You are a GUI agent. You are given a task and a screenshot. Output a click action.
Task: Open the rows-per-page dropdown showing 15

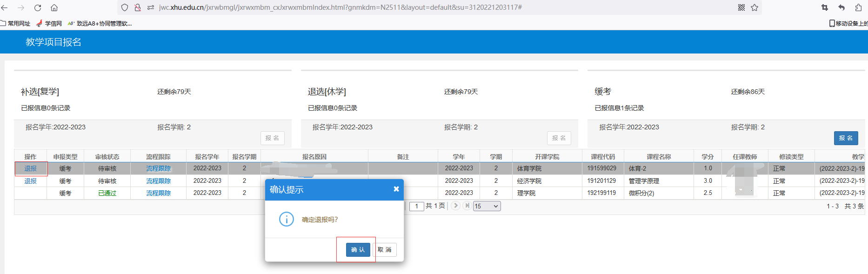(487, 206)
